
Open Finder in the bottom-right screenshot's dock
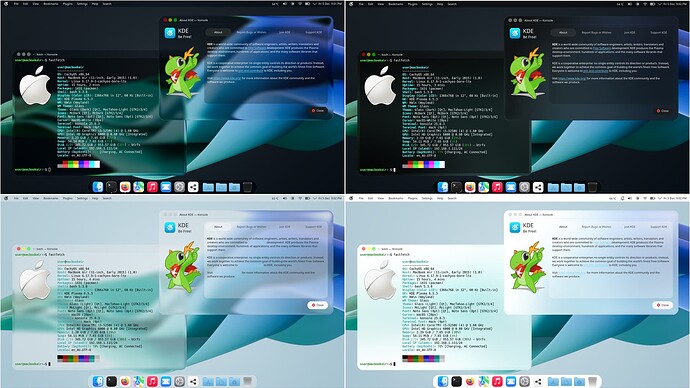pos(443,381)
